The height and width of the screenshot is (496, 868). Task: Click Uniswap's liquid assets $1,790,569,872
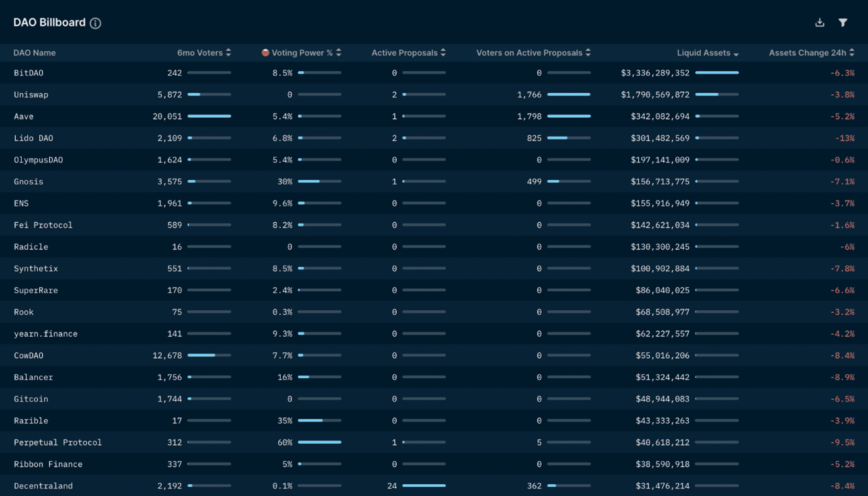point(655,94)
